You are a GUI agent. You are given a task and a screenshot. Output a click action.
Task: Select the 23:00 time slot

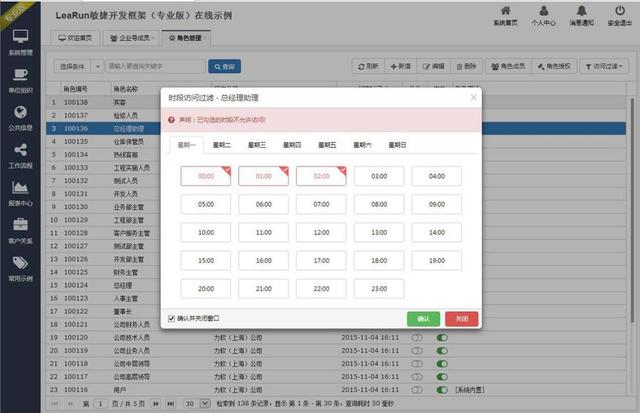coord(379,289)
